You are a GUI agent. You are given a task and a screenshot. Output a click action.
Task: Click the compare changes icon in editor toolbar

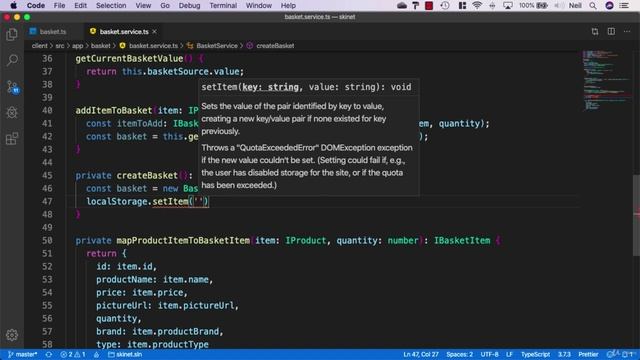[x=595, y=31]
